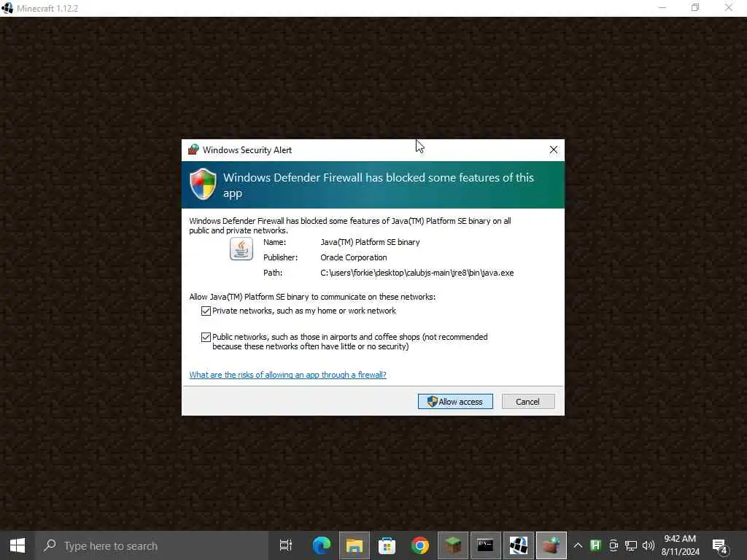The width and height of the screenshot is (747, 560).
Task: Open the notification center icon
Action: (x=720, y=545)
